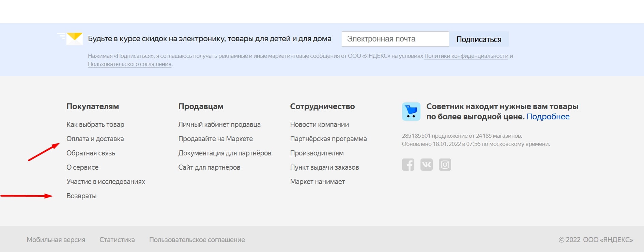The width and height of the screenshot is (644, 252).
Task: Click the Обновлено 18.01.2022 update time text
Action: tap(476, 144)
